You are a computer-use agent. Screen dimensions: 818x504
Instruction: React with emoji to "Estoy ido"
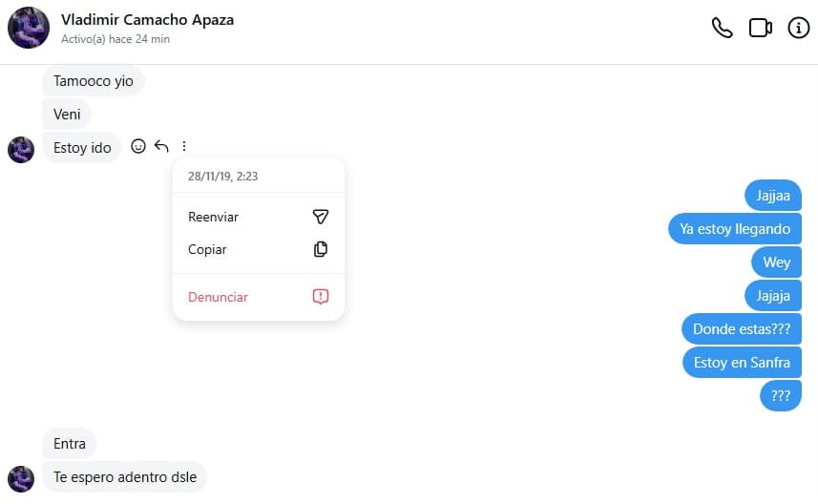point(138,146)
